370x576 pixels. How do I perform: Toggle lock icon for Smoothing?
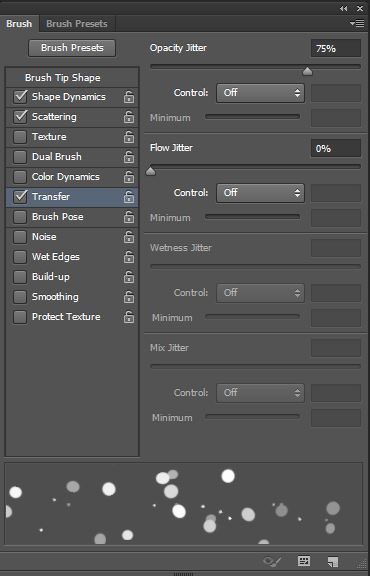pyautogui.click(x=129, y=297)
